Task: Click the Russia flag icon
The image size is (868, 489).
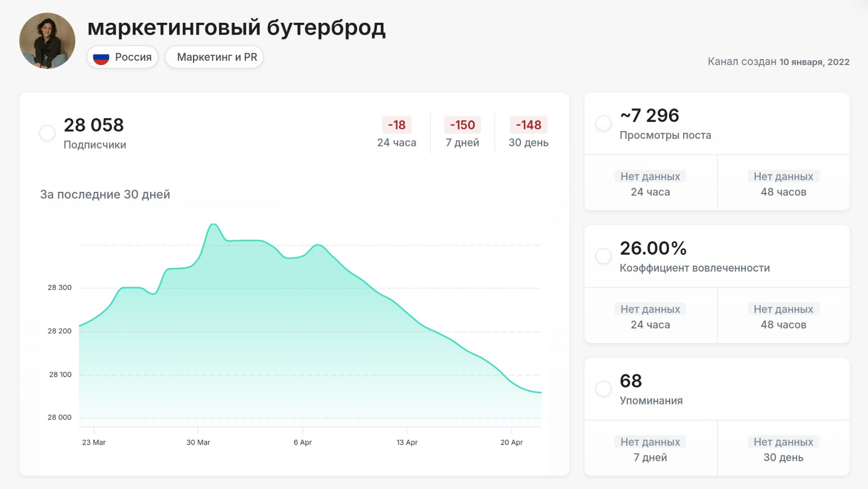Action: (101, 57)
